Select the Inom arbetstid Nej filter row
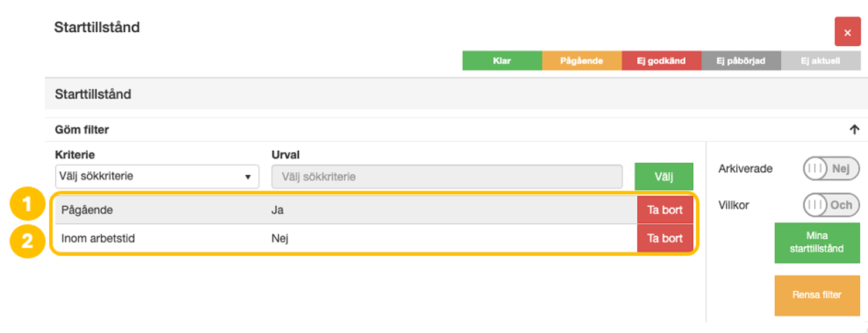 point(346,238)
